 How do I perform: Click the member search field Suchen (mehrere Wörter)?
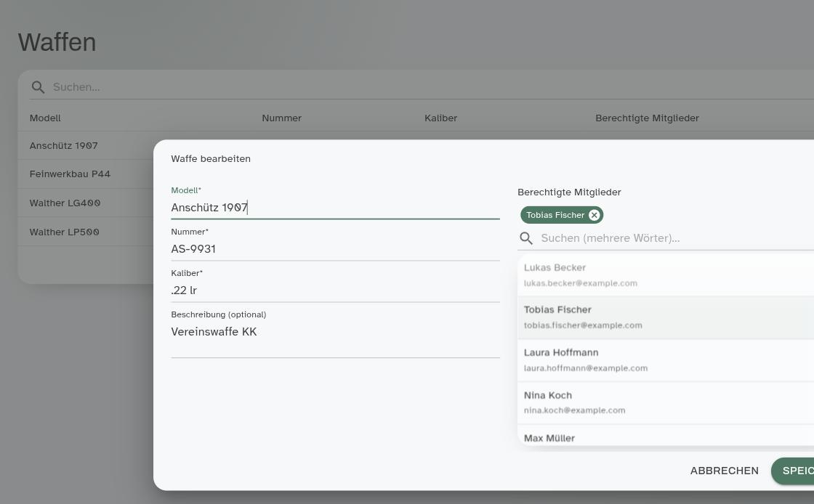click(x=675, y=238)
